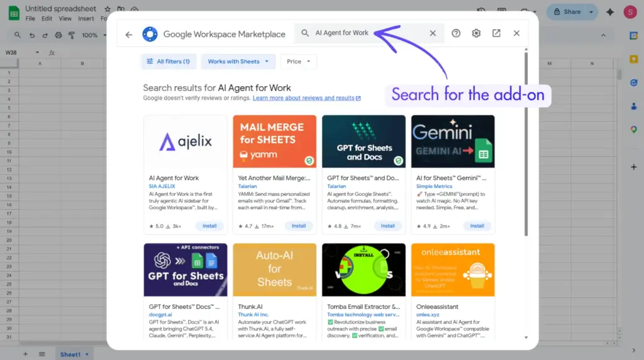Image resolution: width=644 pixels, height=360 pixels.
Task: Click the Share button in Sheets
Action: 567,12
